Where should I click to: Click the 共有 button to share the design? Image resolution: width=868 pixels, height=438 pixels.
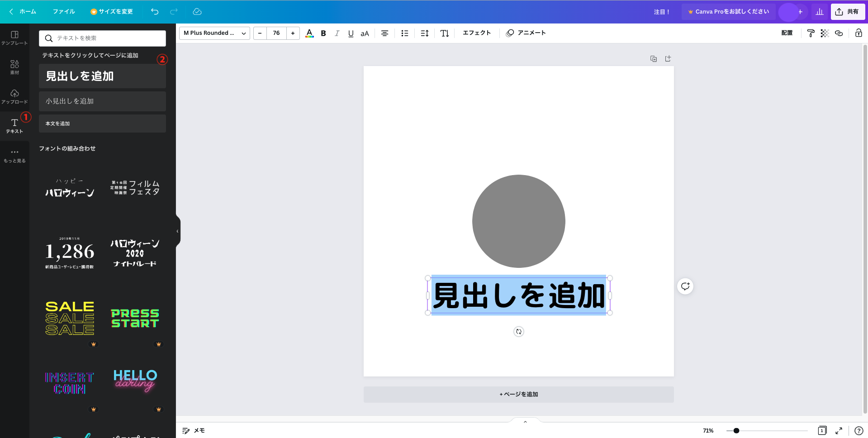click(848, 11)
